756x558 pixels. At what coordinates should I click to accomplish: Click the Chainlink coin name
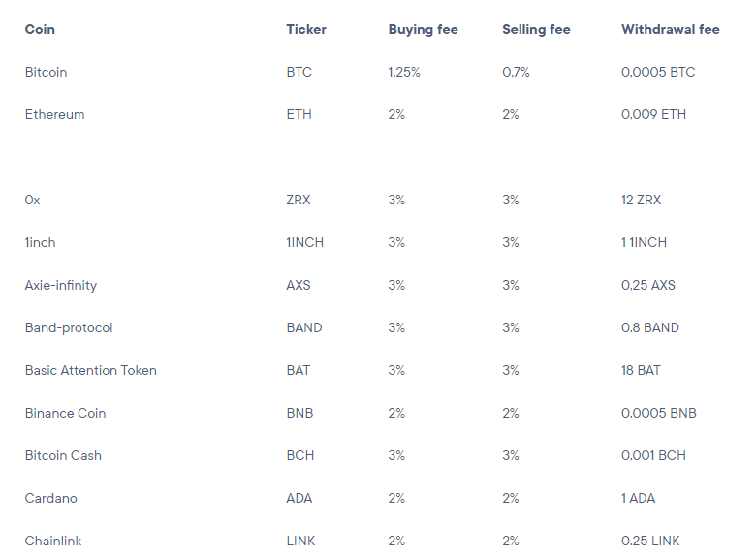[54, 541]
